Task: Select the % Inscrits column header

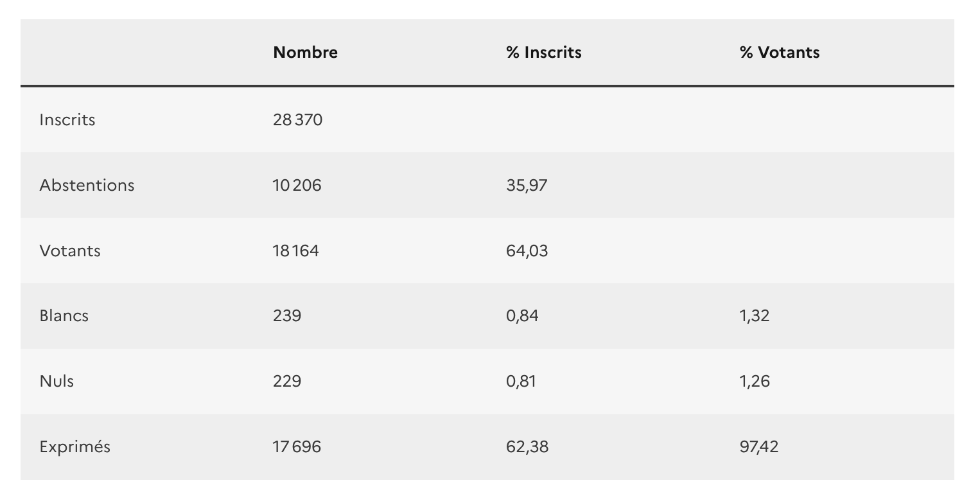Action: [x=543, y=53]
